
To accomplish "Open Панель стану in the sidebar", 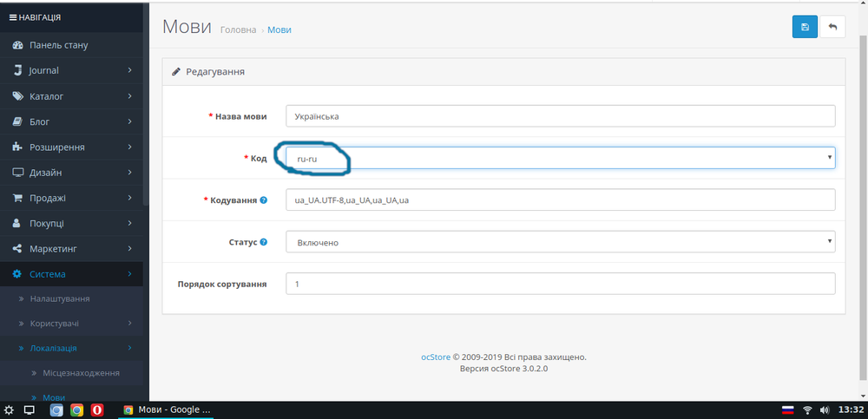I will tap(72, 45).
